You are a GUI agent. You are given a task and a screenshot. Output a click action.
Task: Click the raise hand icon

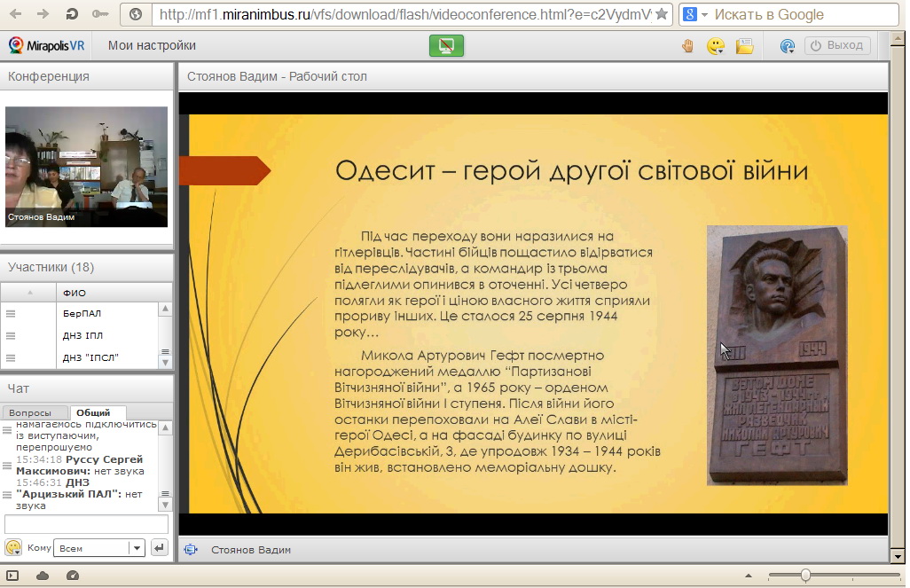point(687,46)
